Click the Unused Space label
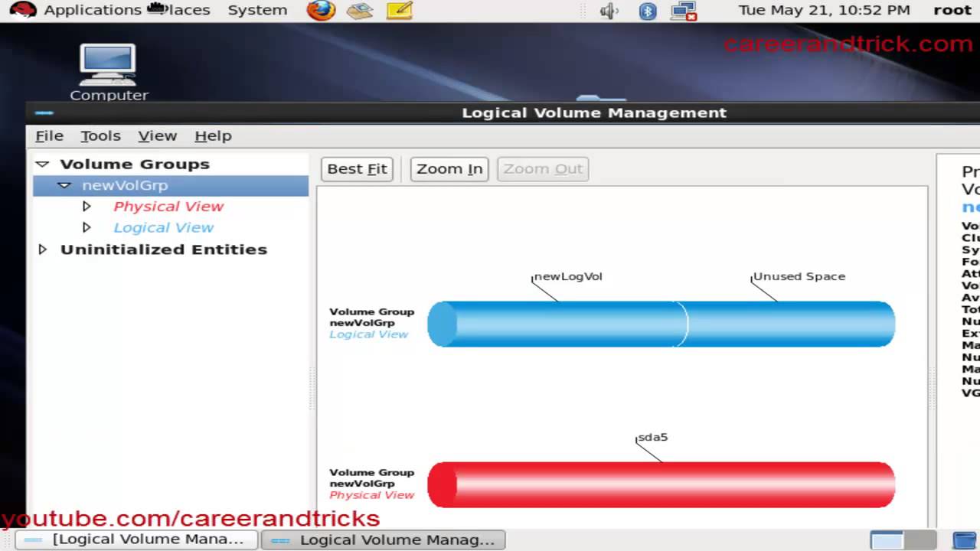 click(x=799, y=276)
